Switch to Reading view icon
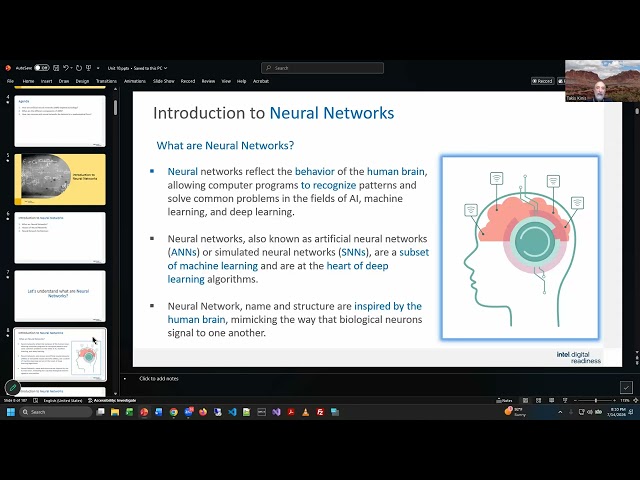Screen dimensions: 640x480 [551, 401]
